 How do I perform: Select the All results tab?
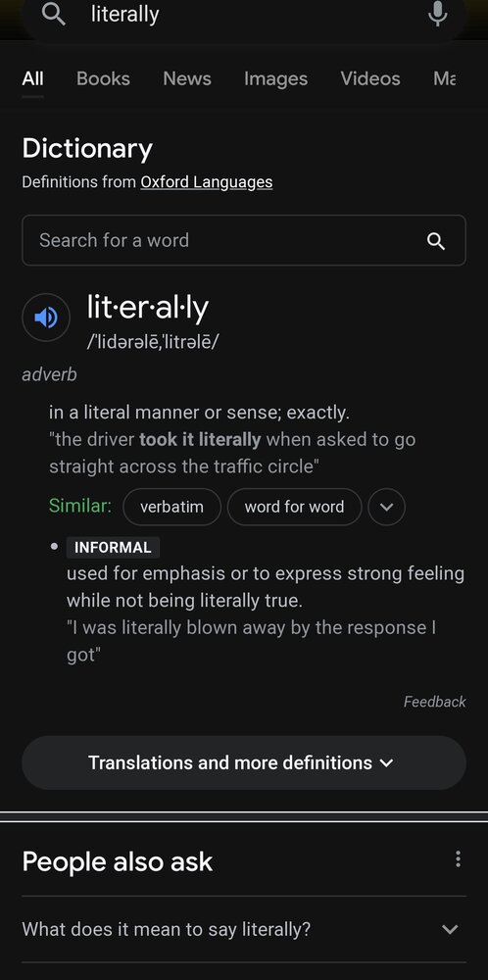tap(32, 78)
